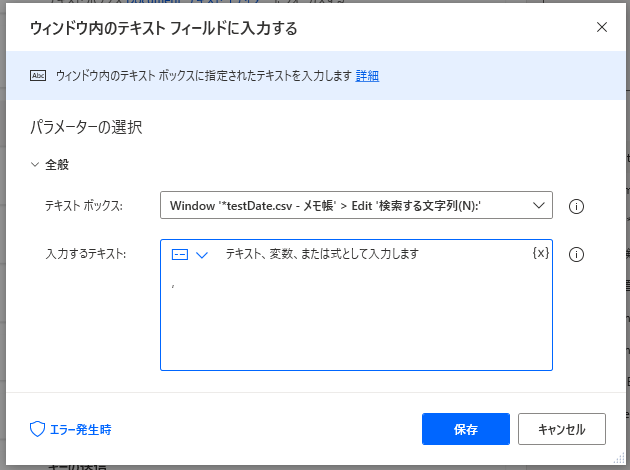Screen dimensions: 630x470
Task: Click the テキスト ボックス: label
Action: point(84,206)
